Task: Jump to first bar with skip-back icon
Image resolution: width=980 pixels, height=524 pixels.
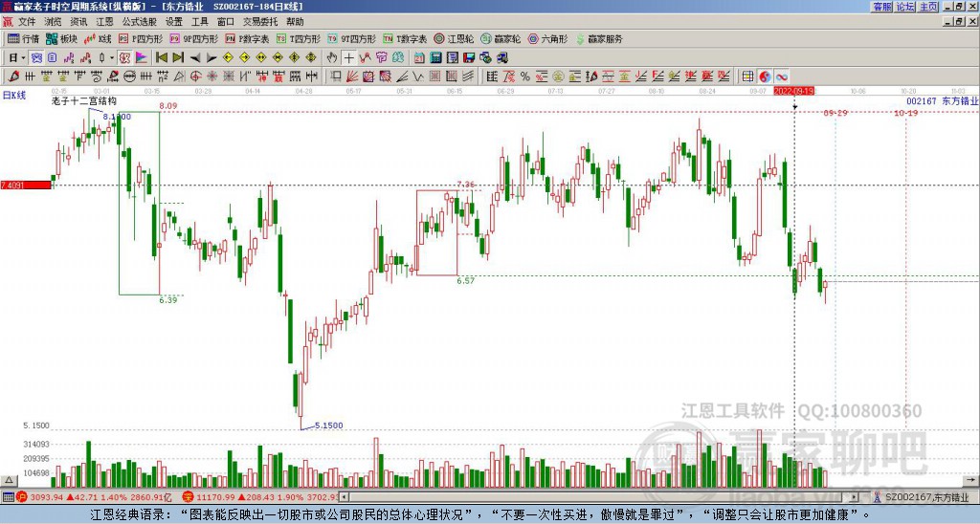Action: coord(162,58)
